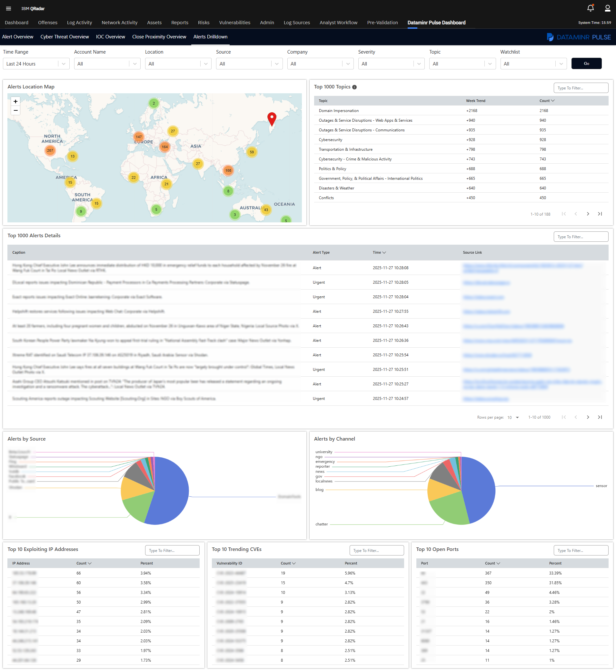Click the Cybersecurity topic with count 928
The width and height of the screenshot is (616, 672).
[x=461, y=140]
